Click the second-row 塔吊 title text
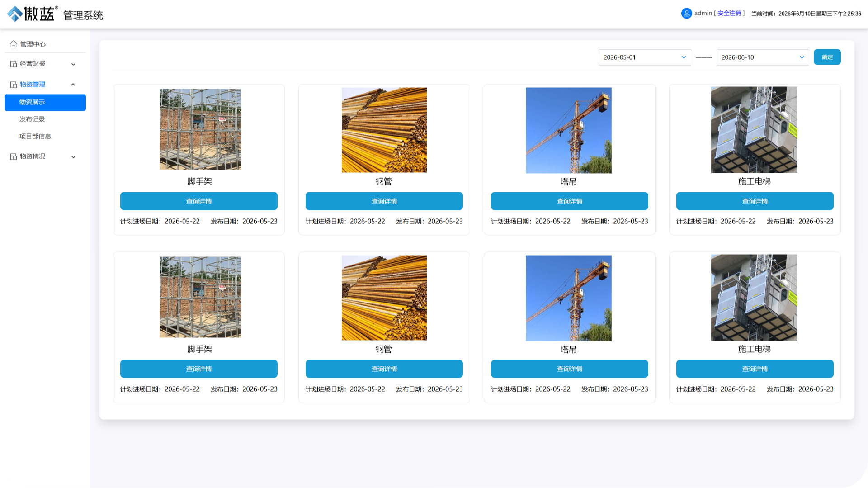This screenshot has height=488, width=868. point(569,350)
